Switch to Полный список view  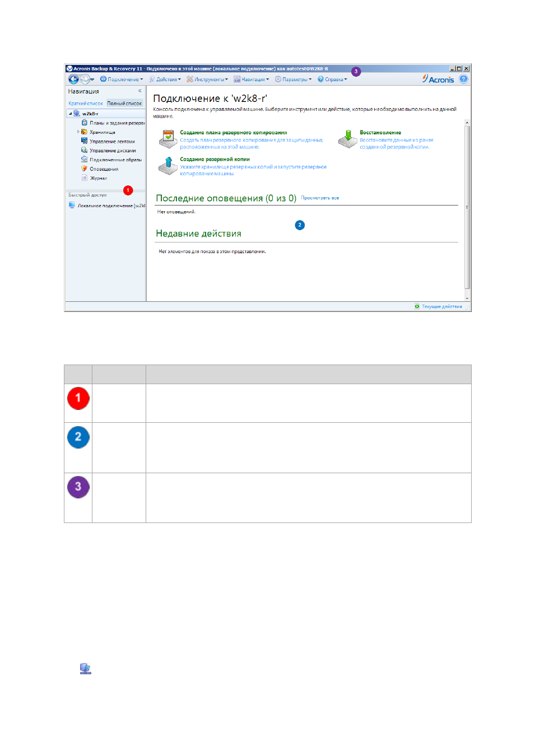click(124, 104)
